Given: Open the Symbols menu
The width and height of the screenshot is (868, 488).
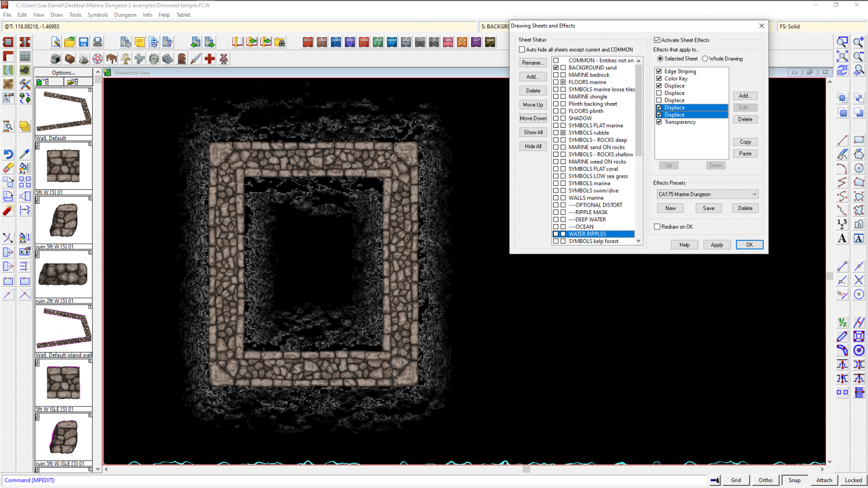Looking at the screenshot, I should pyautogui.click(x=98, y=15).
